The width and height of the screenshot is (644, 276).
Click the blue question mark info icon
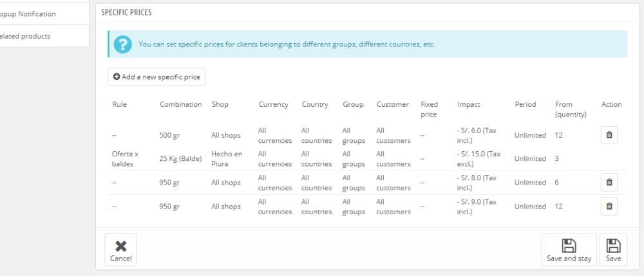[123, 44]
